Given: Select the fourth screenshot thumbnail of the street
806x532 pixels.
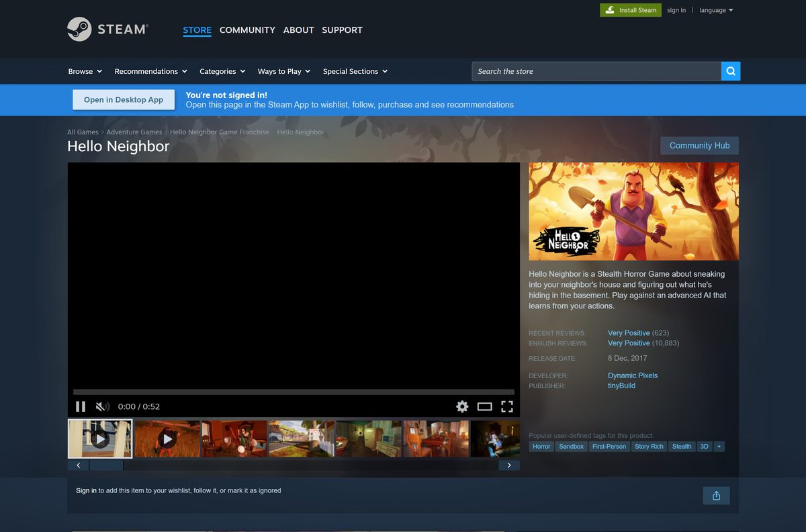Looking at the screenshot, I should 302,439.
